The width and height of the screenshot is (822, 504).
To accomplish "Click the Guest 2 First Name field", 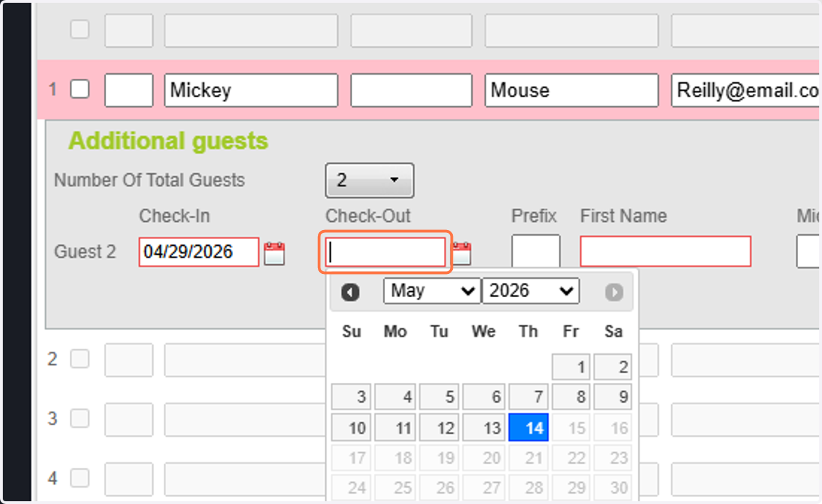I will [666, 251].
